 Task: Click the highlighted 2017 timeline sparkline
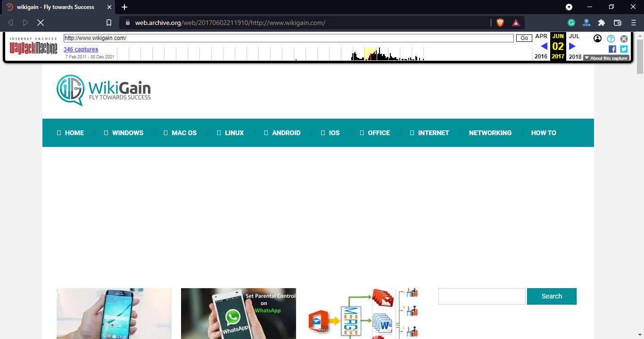(371, 54)
